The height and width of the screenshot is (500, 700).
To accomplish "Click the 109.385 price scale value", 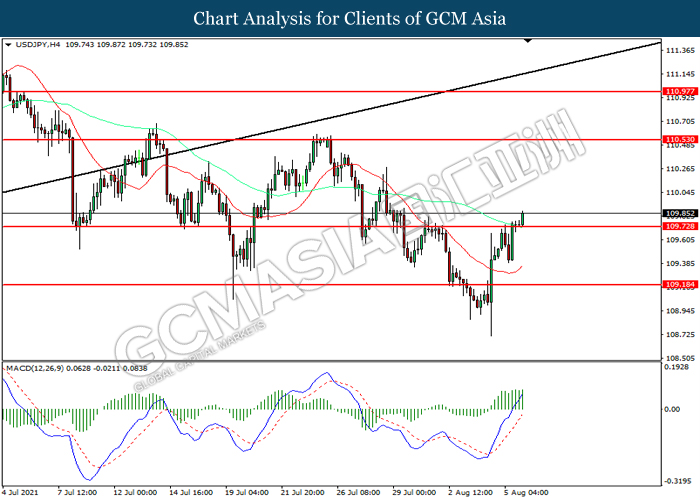I will click(x=680, y=263).
